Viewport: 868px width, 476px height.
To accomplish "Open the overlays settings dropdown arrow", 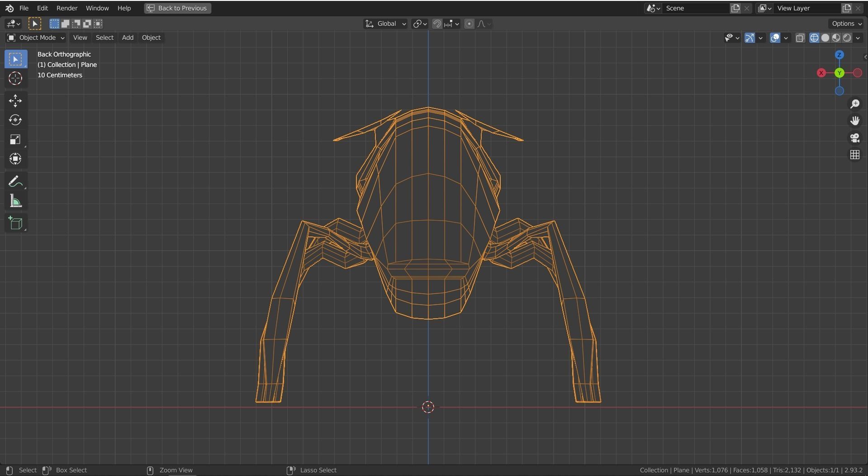I will (x=786, y=38).
